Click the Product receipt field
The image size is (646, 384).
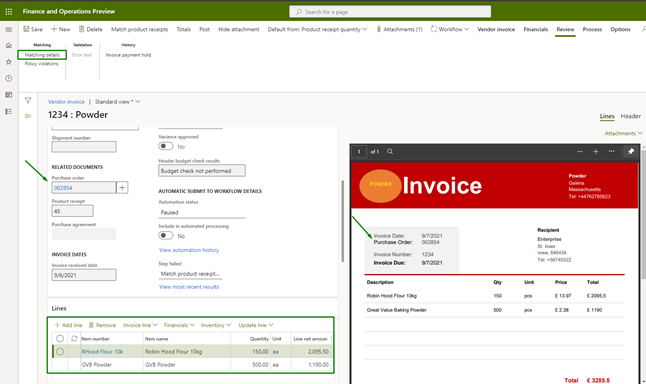pyautogui.click(x=72, y=211)
